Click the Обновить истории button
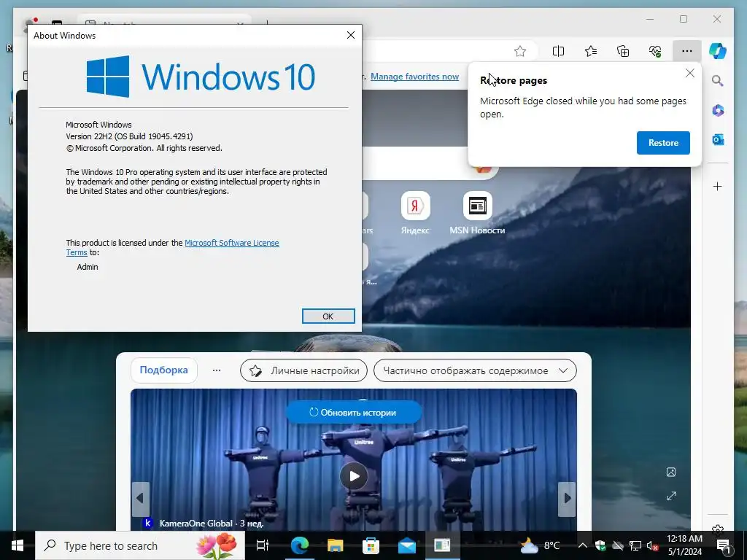 click(x=354, y=413)
